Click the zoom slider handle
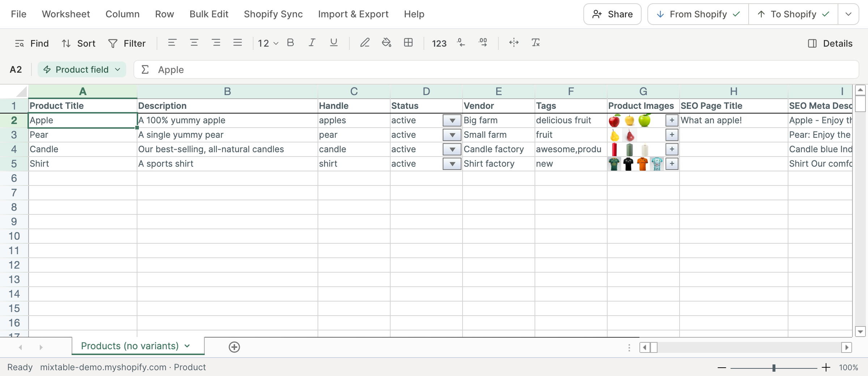The image size is (868, 376). tap(774, 368)
